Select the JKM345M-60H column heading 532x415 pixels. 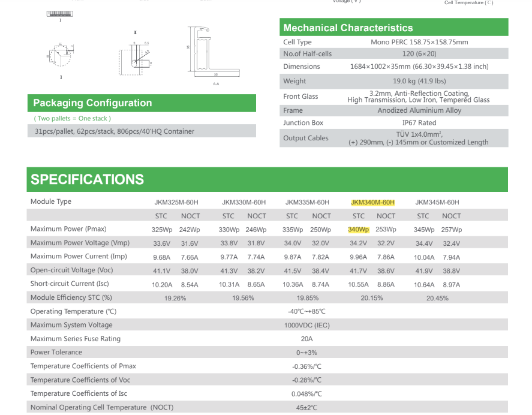[x=437, y=202]
